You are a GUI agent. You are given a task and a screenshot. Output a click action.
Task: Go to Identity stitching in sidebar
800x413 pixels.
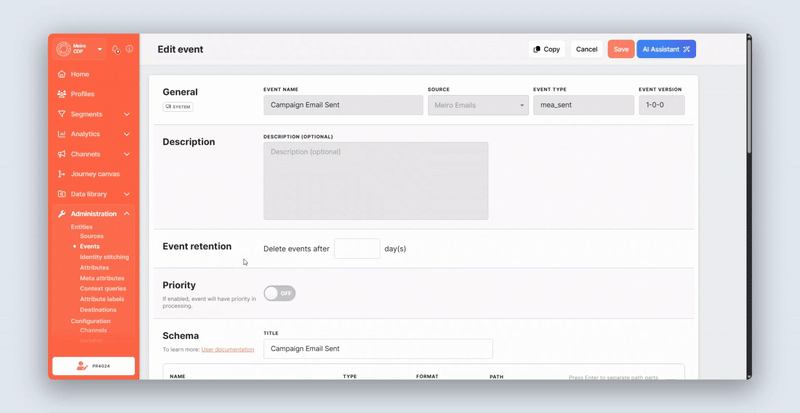point(104,257)
